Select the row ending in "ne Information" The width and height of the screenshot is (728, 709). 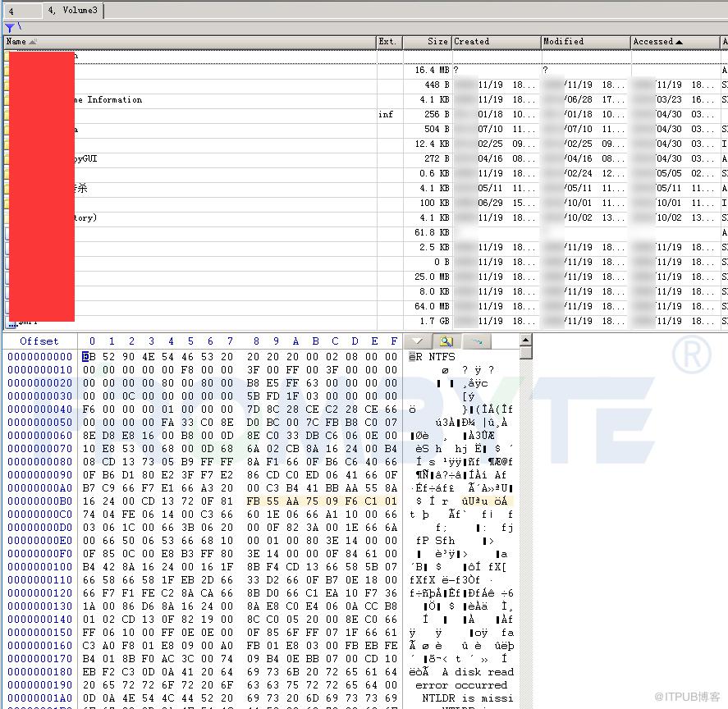coord(365,100)
